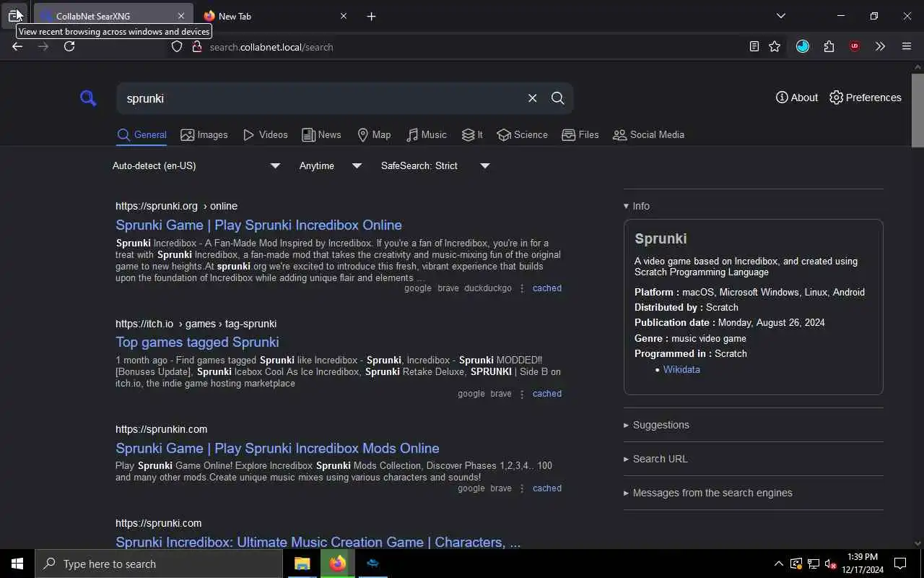Open Windows notification center

click(900, 564)
